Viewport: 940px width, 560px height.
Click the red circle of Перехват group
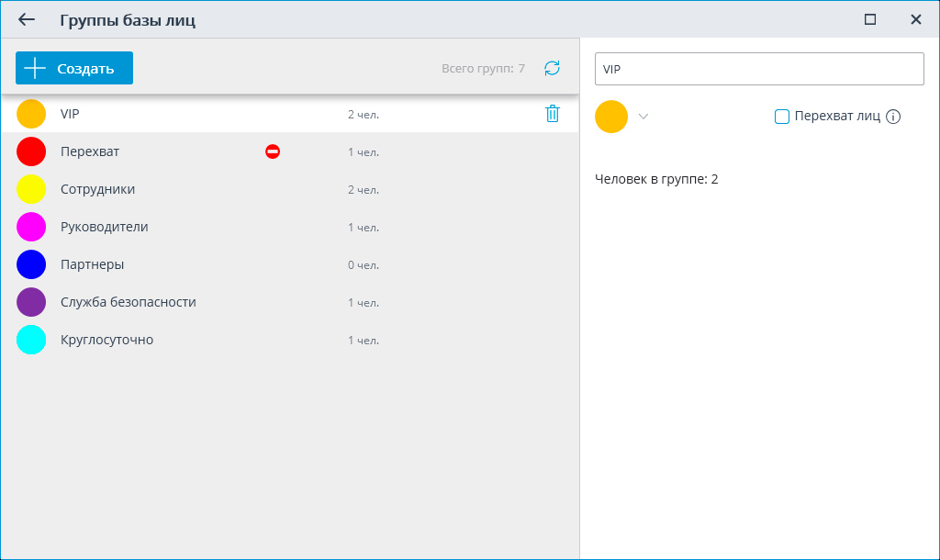coord(31,151)
